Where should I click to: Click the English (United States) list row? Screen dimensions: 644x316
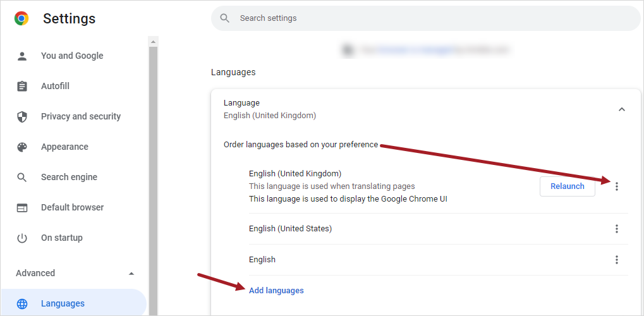438,229
